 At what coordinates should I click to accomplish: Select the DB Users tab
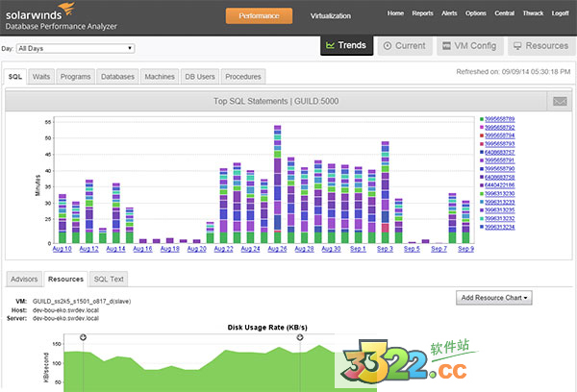click(x=200, y=77)
